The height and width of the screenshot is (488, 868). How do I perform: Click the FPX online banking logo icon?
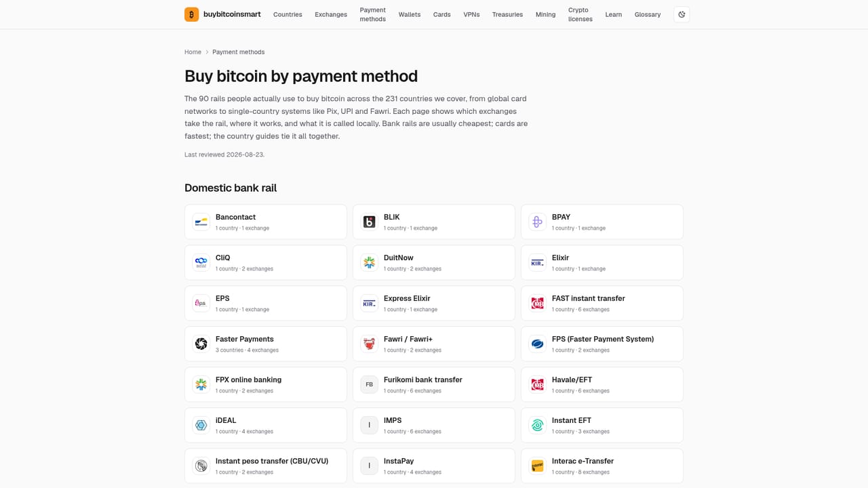pos(201,384)
